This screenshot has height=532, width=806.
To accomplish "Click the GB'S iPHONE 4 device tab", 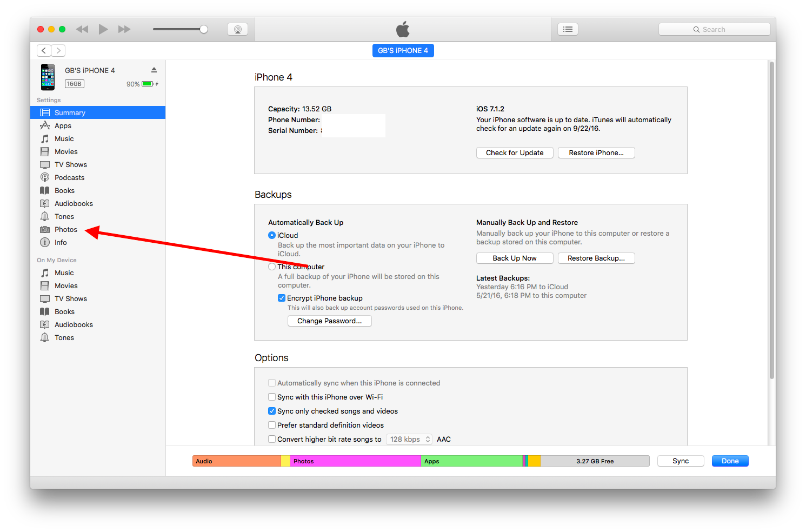I will point(403,50).
